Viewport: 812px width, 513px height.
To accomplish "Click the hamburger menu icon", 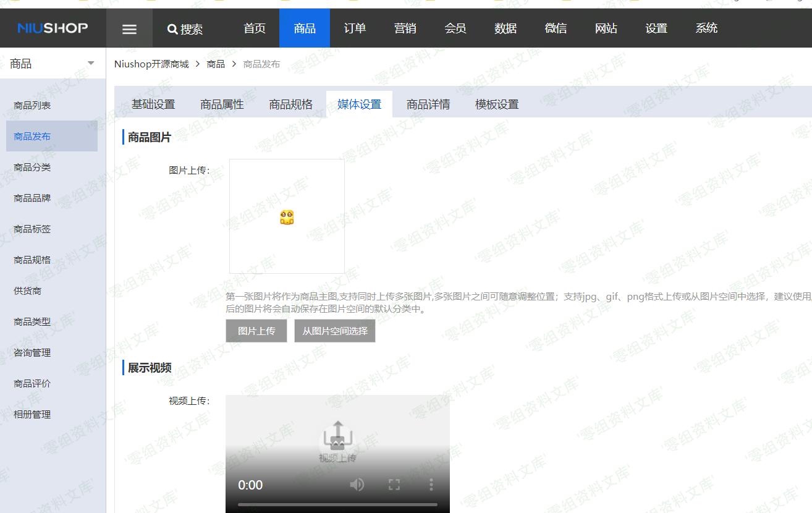I will coord(129,29).
